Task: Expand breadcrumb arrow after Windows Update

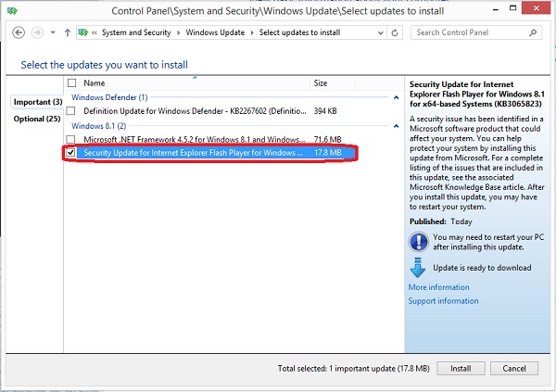Action: (252, 33)
